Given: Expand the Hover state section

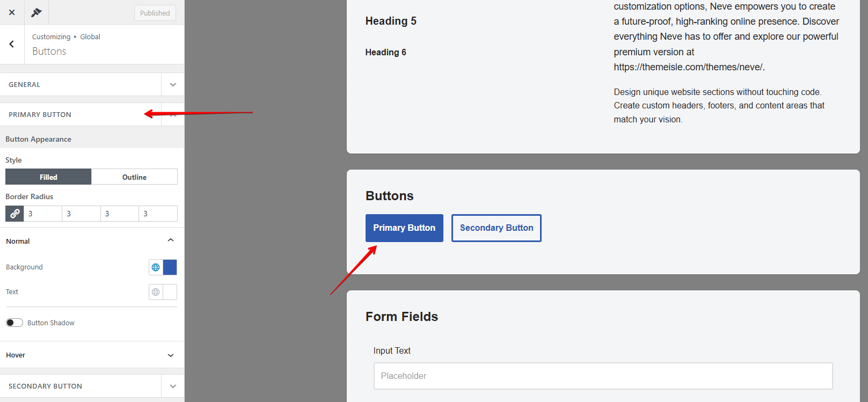Looking at the screenshot, I should tap(171, 355).
